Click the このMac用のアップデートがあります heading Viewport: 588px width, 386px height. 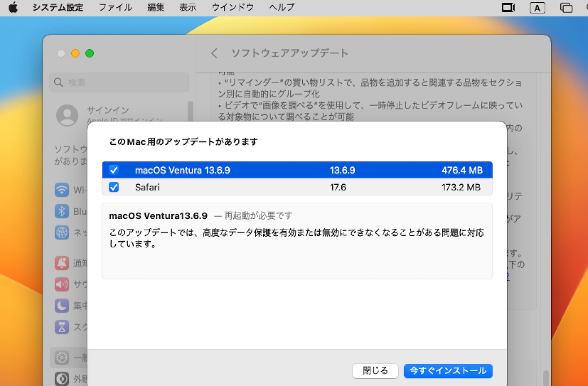184,142
